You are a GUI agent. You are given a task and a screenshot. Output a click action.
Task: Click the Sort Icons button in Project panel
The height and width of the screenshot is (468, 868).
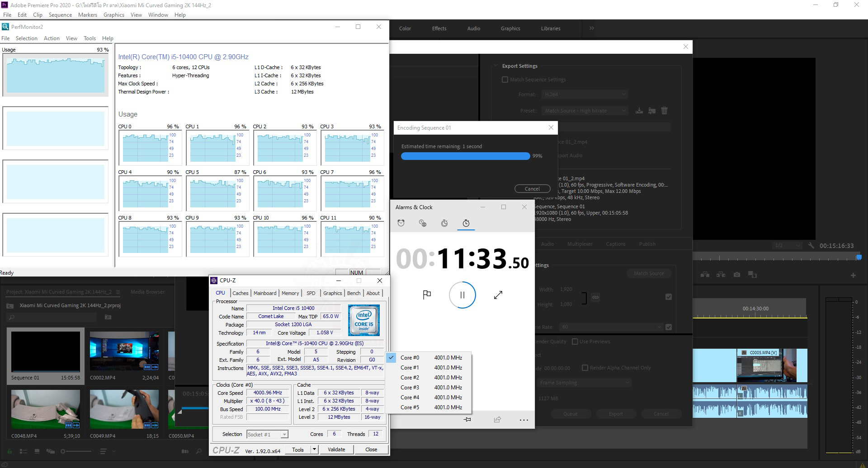(x=103, y=451)
